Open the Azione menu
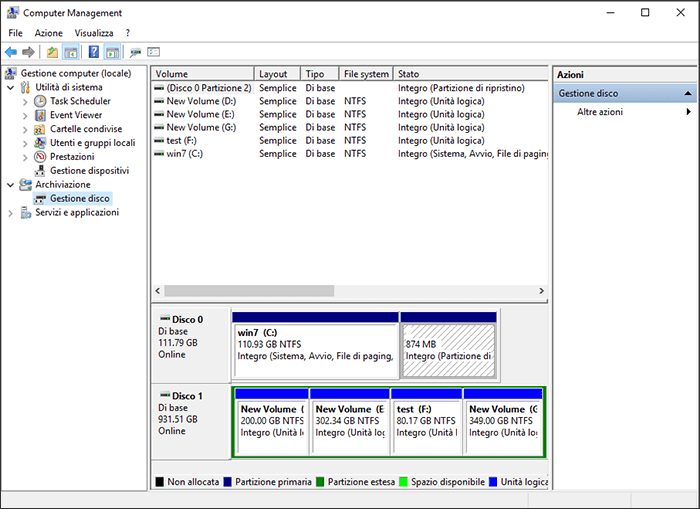The image size is (700, 509). pyautogui.click(x=49, y=33)
